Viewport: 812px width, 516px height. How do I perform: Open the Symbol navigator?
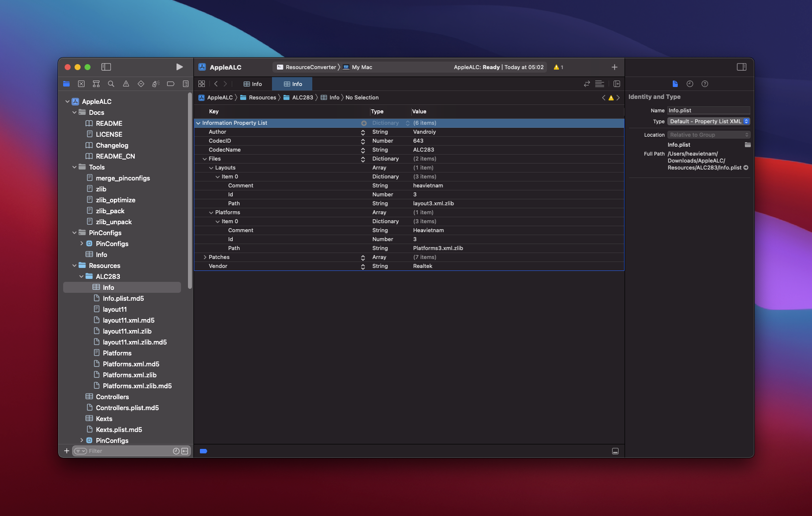pyautogui.click(x=96, y=84)
